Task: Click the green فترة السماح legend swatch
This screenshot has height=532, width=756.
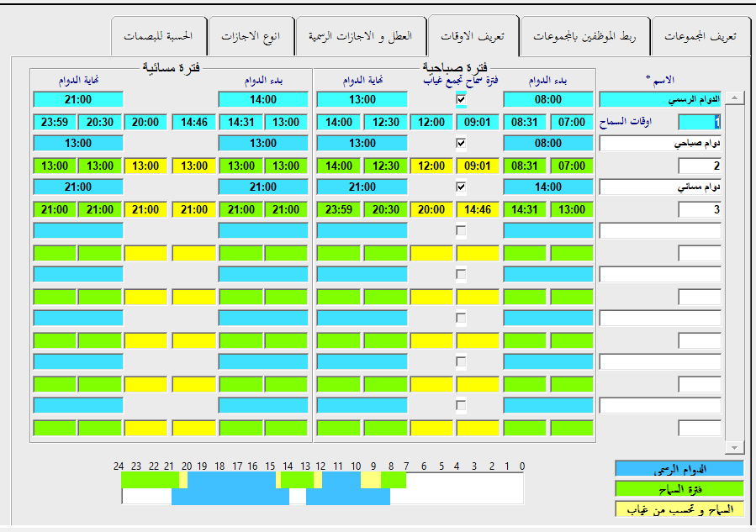Action: (x=679, y=488)
